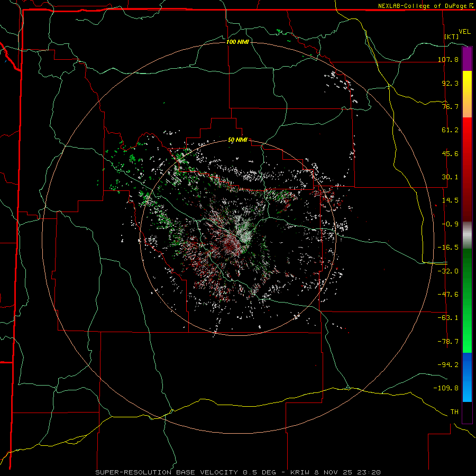Click the 107.8 legend value
Image resolution: width=476 pixels, height=476 pixels.
448,59
